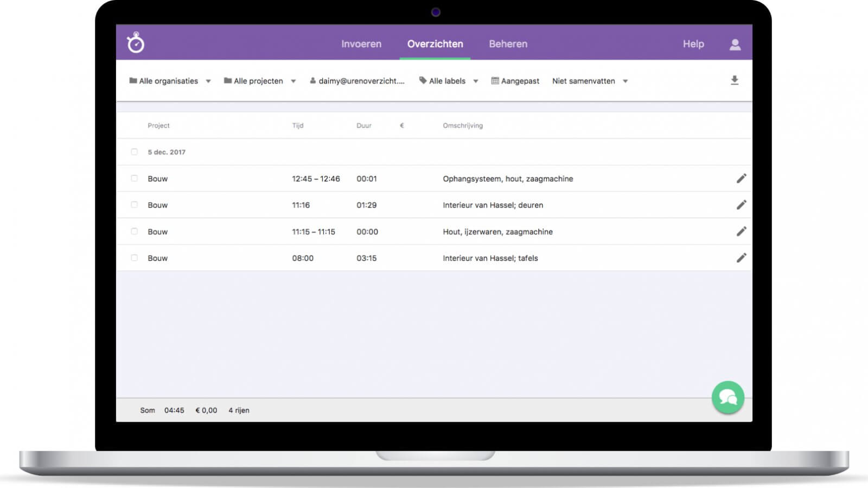868x488 pixels.
Task: Click the duration 00:00
Action: coord(367,232)
